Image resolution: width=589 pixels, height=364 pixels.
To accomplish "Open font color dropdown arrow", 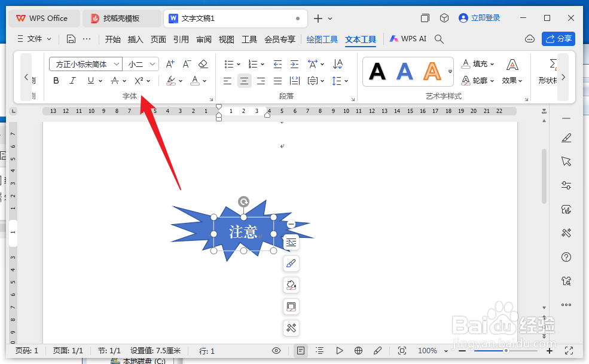I will [205, 81].
